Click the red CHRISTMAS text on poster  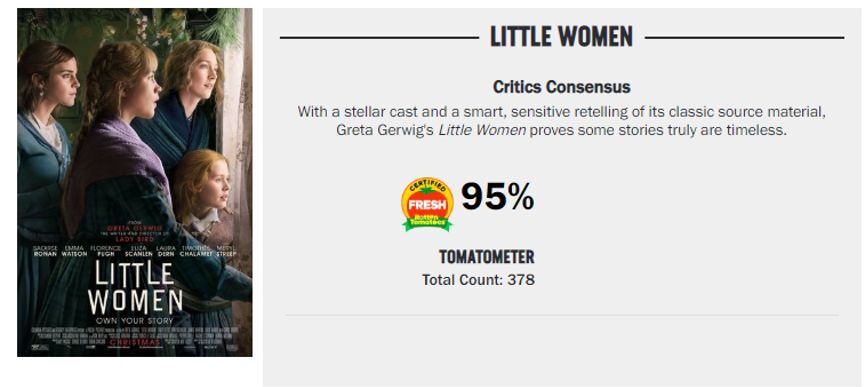tap(134, 342)
